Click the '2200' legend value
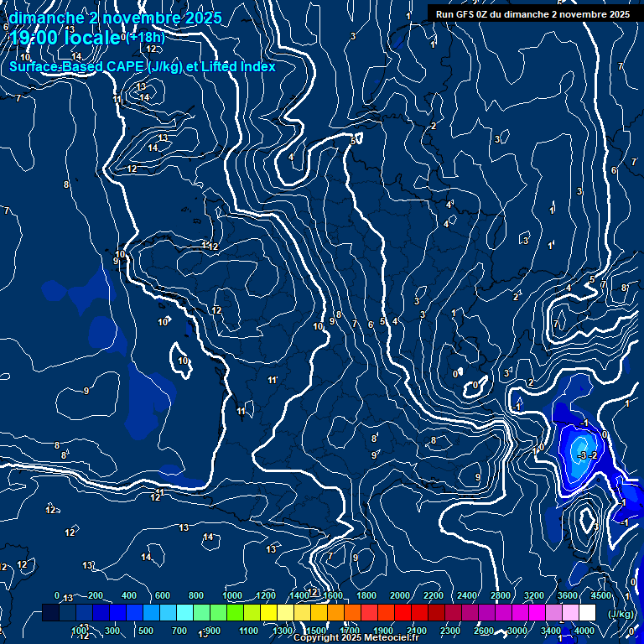 pos(434,595)
